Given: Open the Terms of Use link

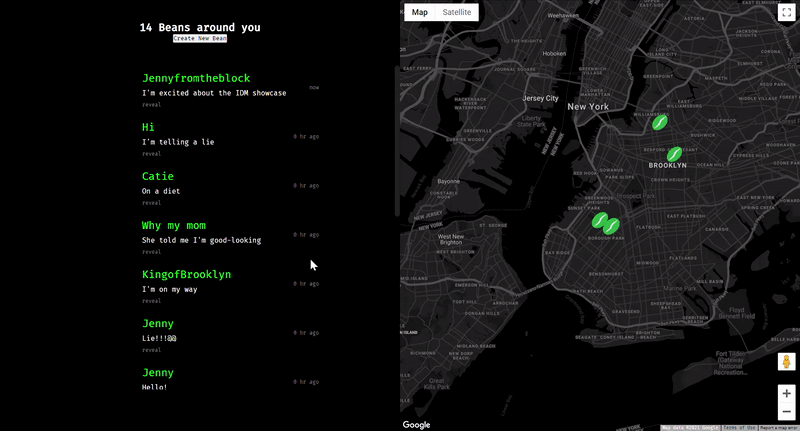Looking at the screenshot, I should [x=739, y=427].
